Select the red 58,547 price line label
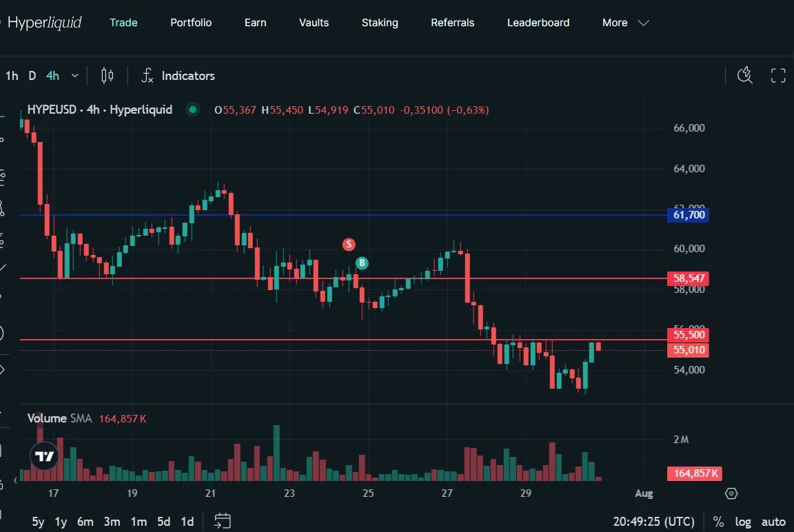Image resolution: width=794 pixels, height=532 pixels. [688, 278]
